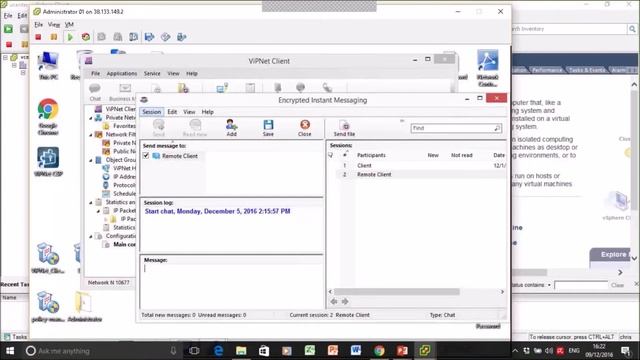This screenshot has width=640, height=360.
Task: Select the Administrator folder on desktop
Action: 84,306
